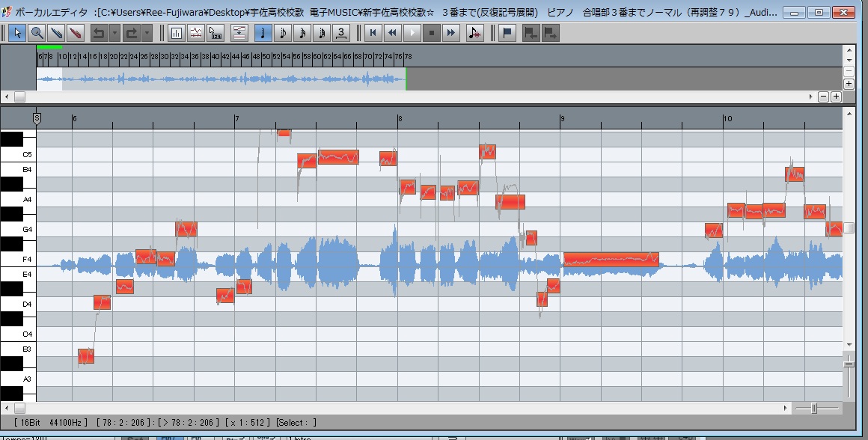Click the note with waveform icon
The height and width of the screenshot is (440, 868).
point(474,33)
